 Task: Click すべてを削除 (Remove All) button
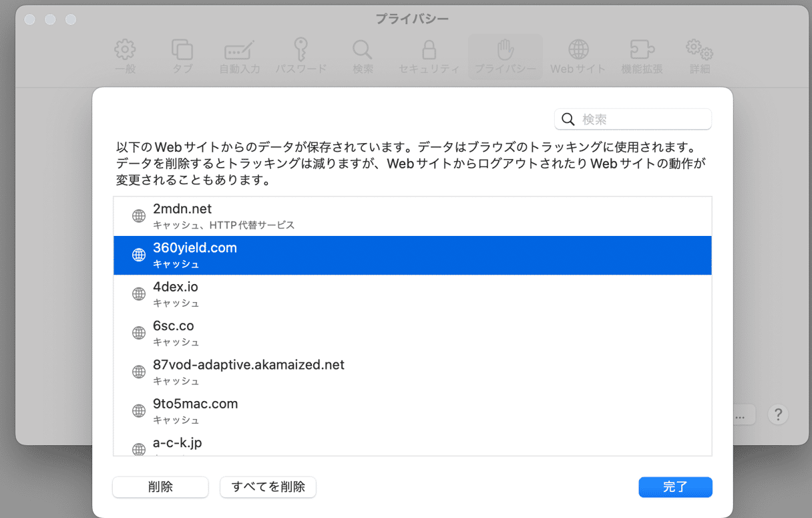tap(268, 487)
